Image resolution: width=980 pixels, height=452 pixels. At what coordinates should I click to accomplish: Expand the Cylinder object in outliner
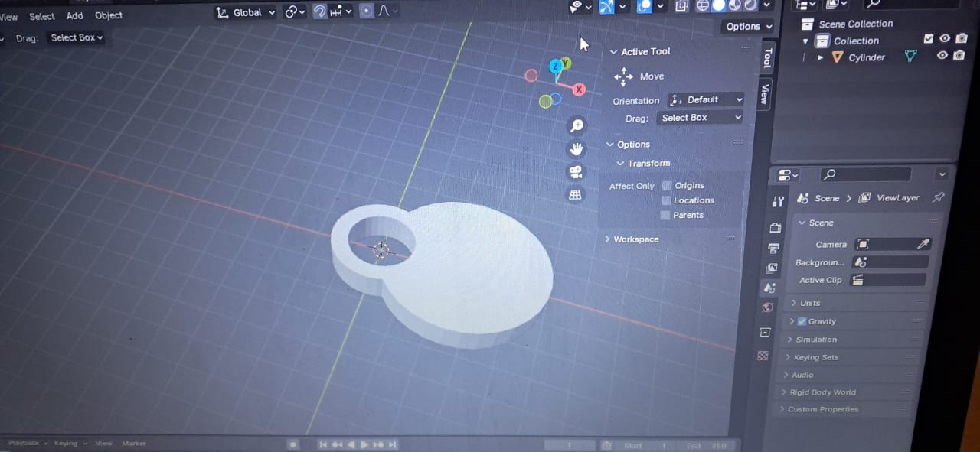click(821, 57)
